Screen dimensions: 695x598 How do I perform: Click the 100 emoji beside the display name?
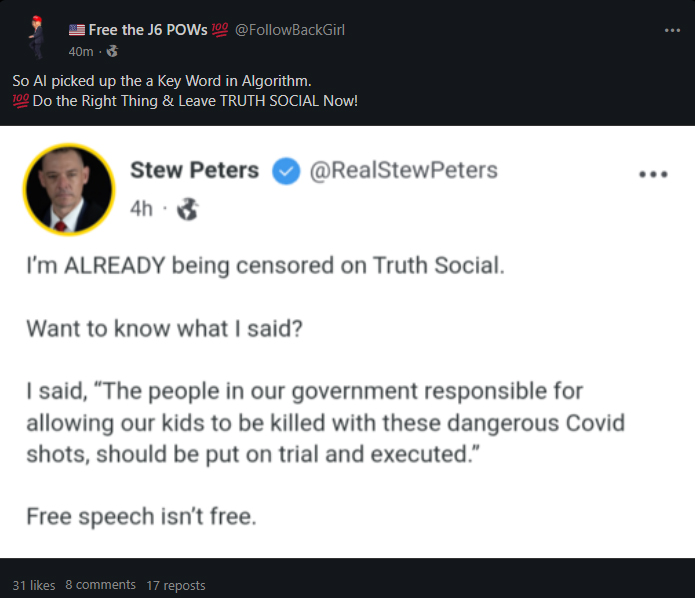point(219,30)
